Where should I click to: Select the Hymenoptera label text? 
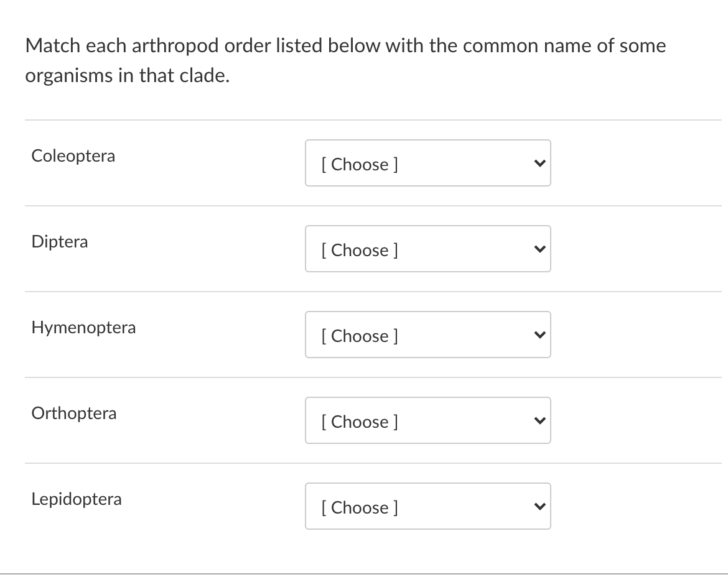(83, 327)
